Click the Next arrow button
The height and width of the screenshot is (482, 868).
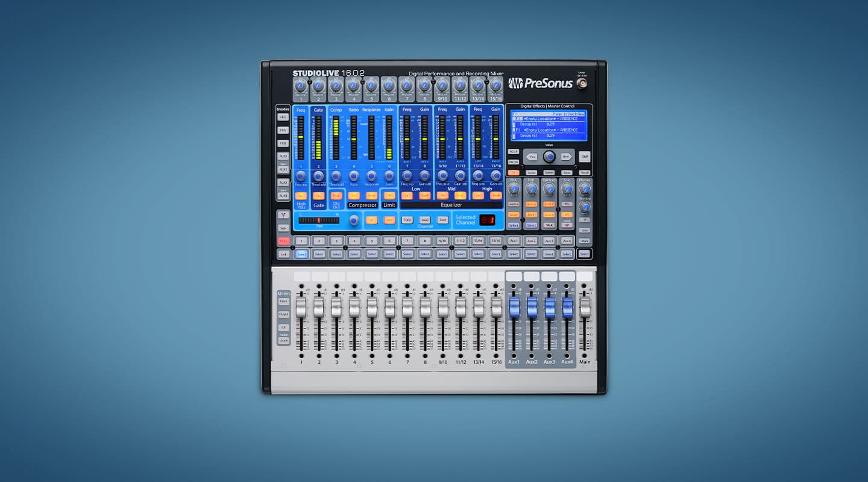tap(566, 156)
